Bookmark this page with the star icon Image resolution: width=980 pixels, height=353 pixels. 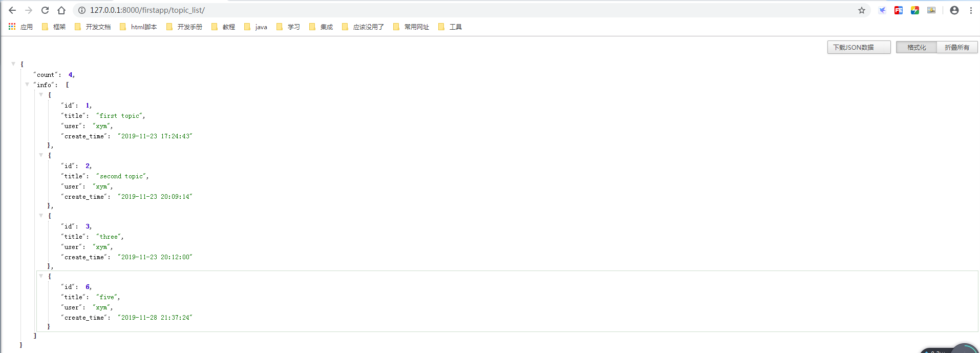(x=862, y=10)
